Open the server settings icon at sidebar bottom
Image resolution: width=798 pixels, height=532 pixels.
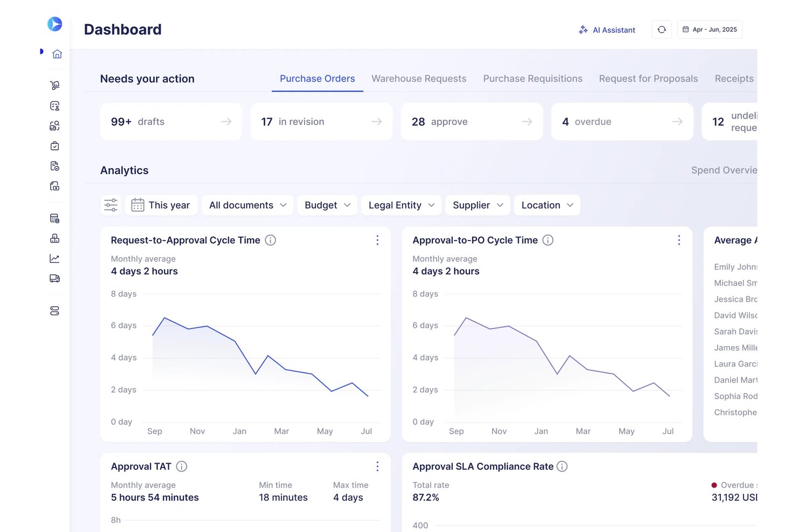[x=54, y=311]
